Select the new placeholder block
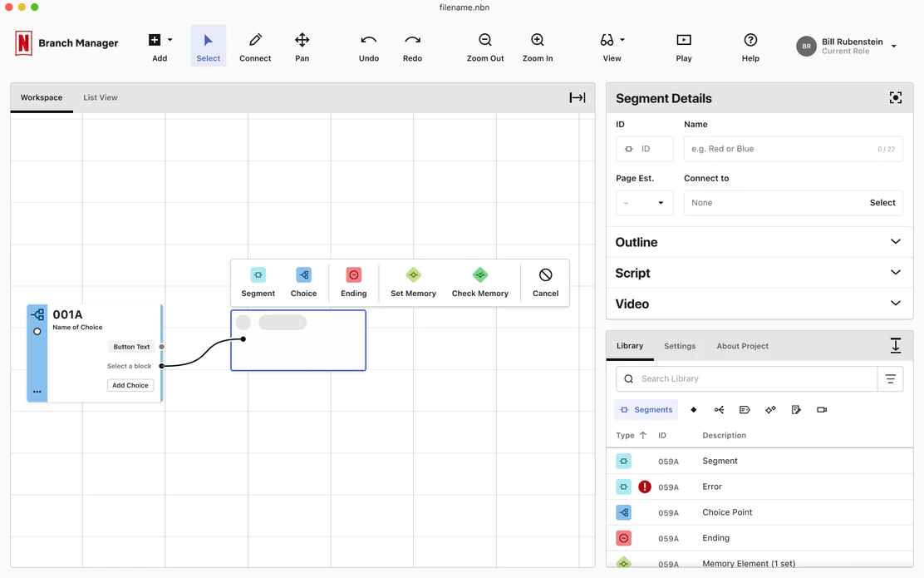Image resolution: width=924 pixels, height=578 pixels. [298, 340]
